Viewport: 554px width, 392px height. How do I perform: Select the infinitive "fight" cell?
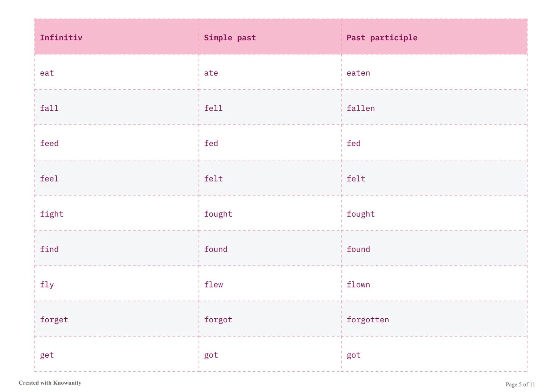coord(52,214)
